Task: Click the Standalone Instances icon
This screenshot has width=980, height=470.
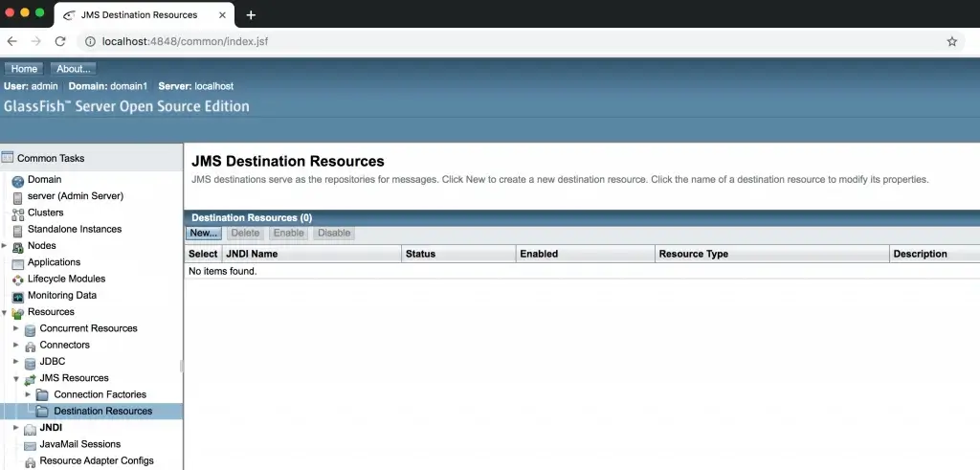Action: tap(17, 232)
